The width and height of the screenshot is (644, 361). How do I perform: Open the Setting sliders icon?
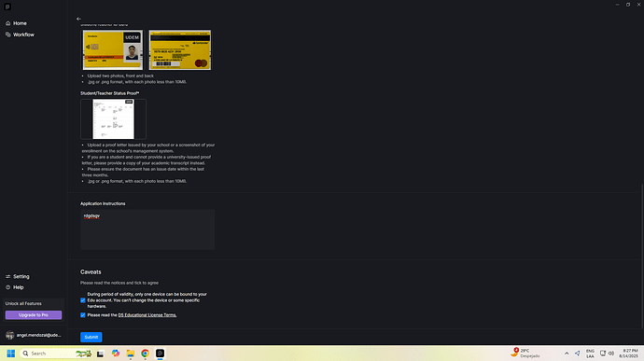(x=7, y=276)
